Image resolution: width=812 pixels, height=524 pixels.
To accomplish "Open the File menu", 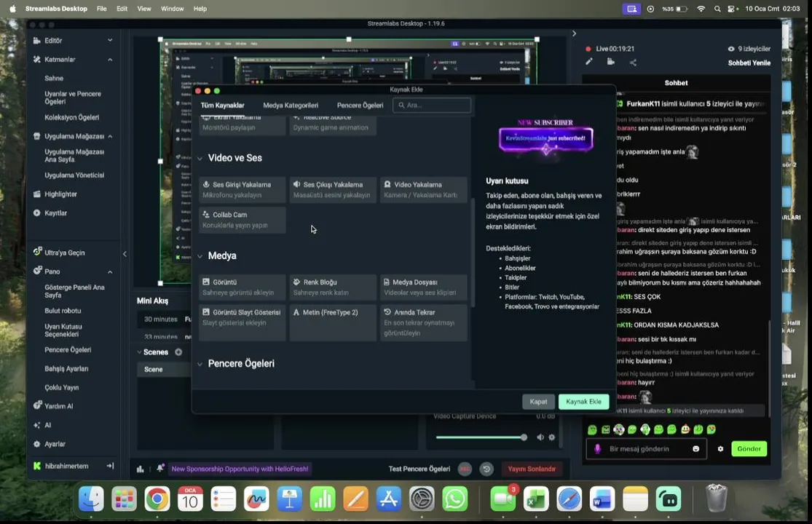I will pyautogui.click(x=101, y=9).
